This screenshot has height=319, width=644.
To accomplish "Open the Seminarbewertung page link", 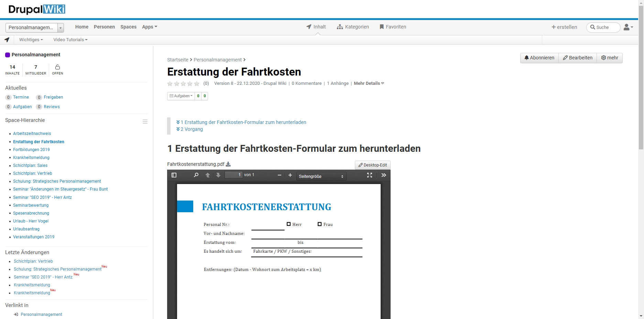I will coord(31,205).
